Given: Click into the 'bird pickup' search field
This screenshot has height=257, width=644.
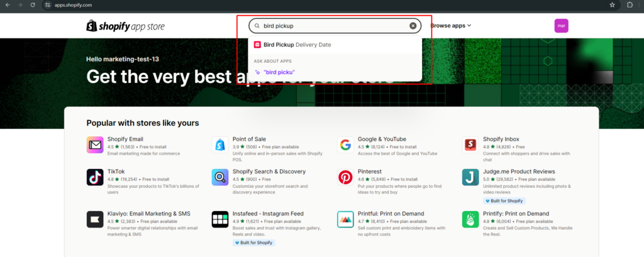Looking at the screenshot, I should click(335, 26).
